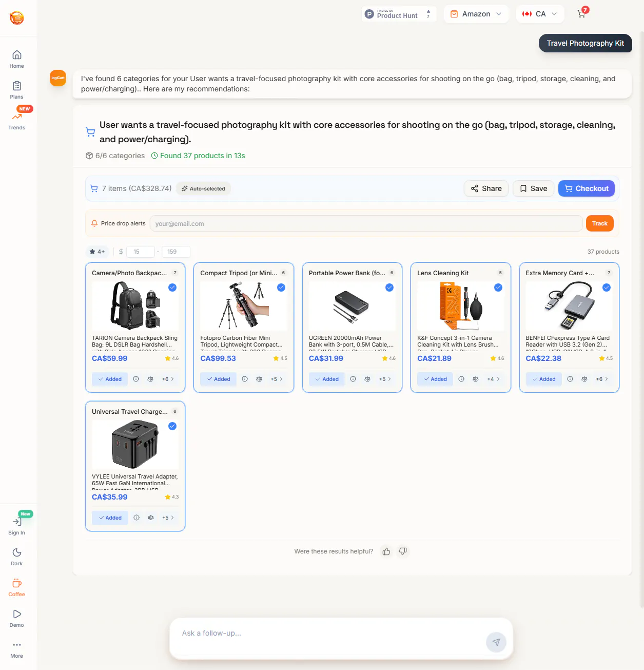The height and width of the screenshot is (670, 644).
Task: Click the Travel Photography Kit chip
Action: click(586, 43)
